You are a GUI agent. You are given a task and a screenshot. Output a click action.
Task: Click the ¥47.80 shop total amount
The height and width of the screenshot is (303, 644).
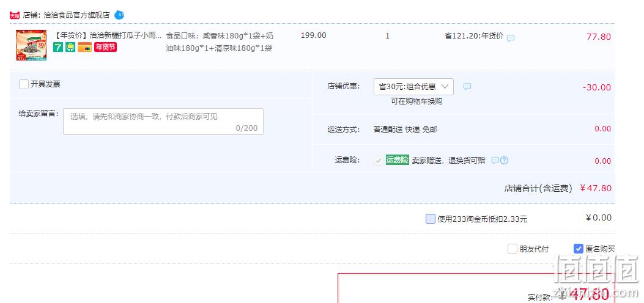click(596, 188)
